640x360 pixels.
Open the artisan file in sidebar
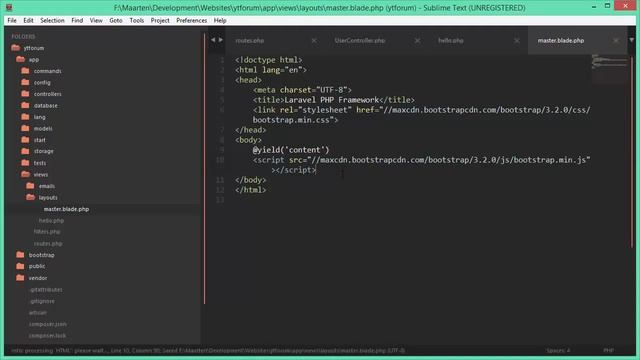click(38, 312)
